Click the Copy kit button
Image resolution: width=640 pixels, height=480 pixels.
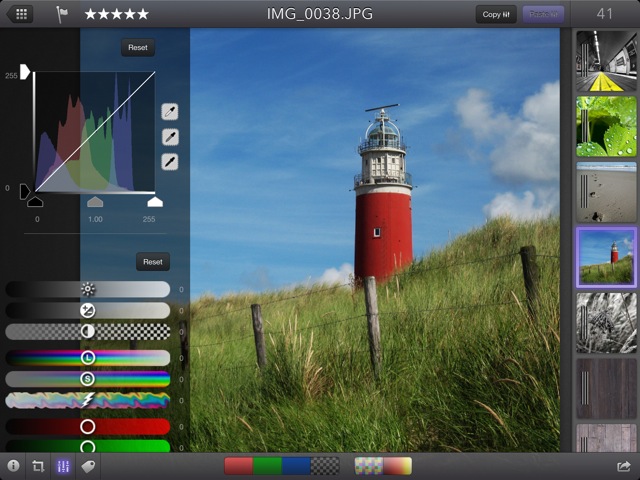coord(495,14)
